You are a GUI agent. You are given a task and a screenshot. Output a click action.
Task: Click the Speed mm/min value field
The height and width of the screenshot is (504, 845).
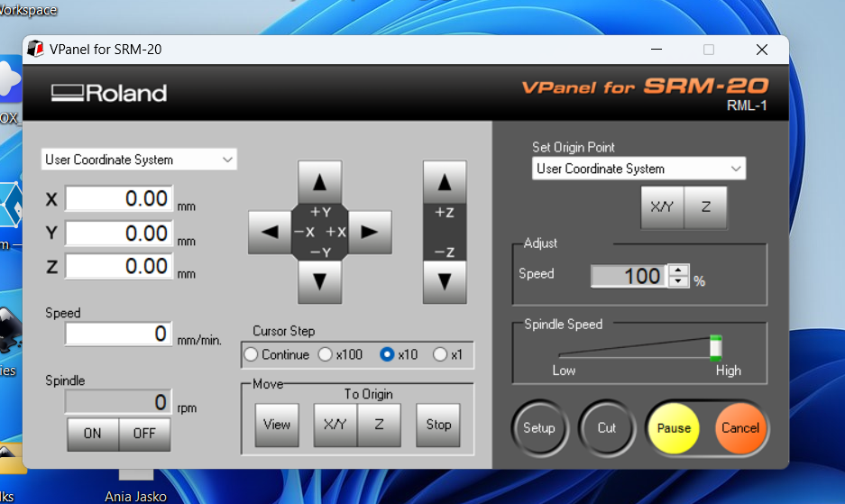click(119, 334)
